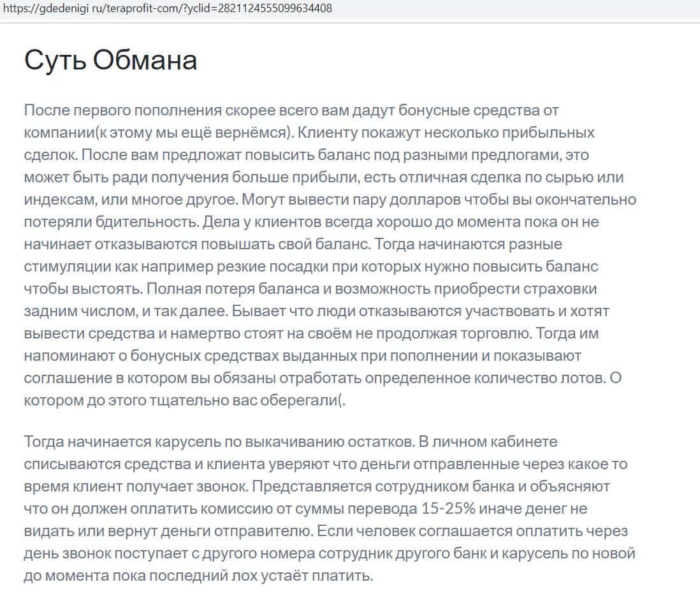The height and width of the screenshot is (603, 700).
Task: Click the words "тщательно вас оберегали("
Action: pos(248,400)
